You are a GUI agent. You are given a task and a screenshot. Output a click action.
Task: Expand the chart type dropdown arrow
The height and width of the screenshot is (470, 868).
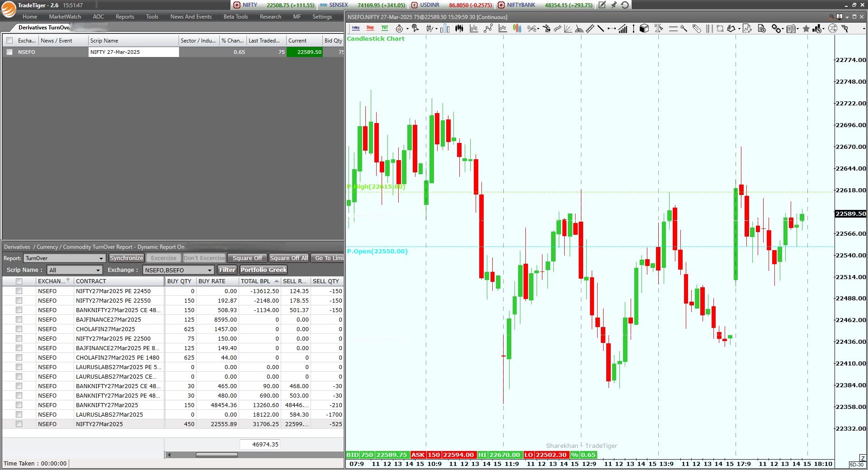coord(436,28)
